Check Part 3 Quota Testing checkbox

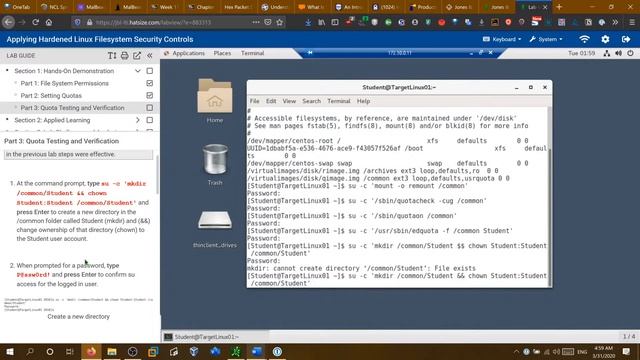point(150,108)
